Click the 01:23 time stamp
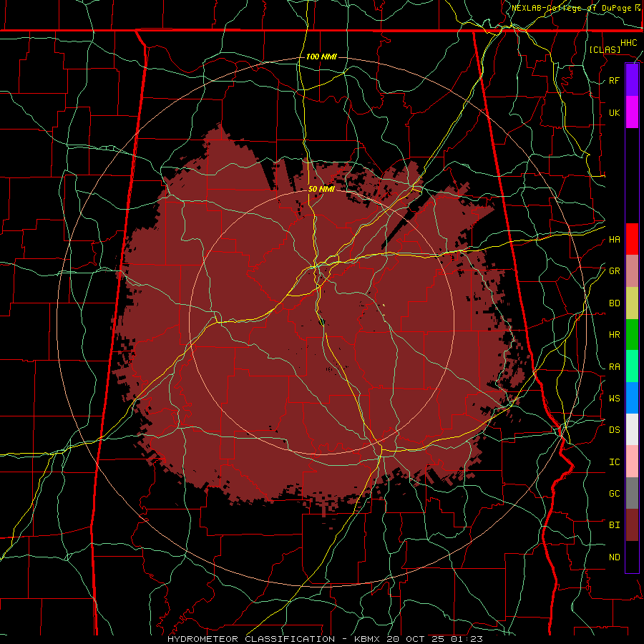The image size is (644, 644). [467, 639]
